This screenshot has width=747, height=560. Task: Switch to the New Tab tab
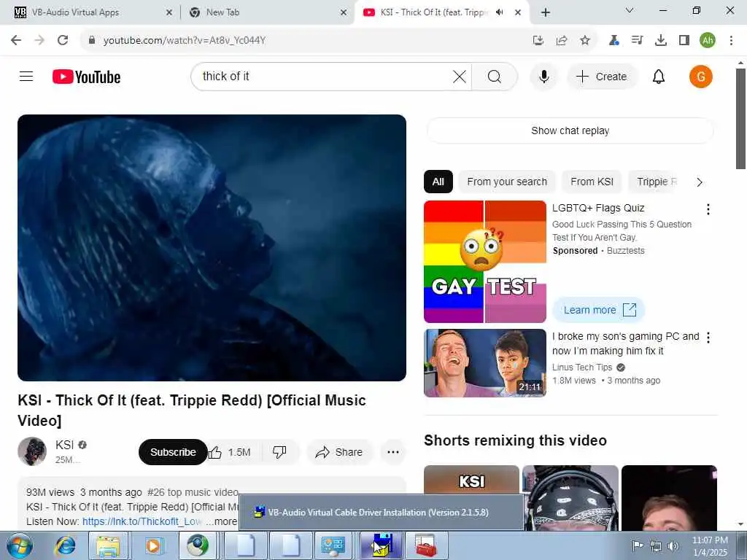(267, 12)
